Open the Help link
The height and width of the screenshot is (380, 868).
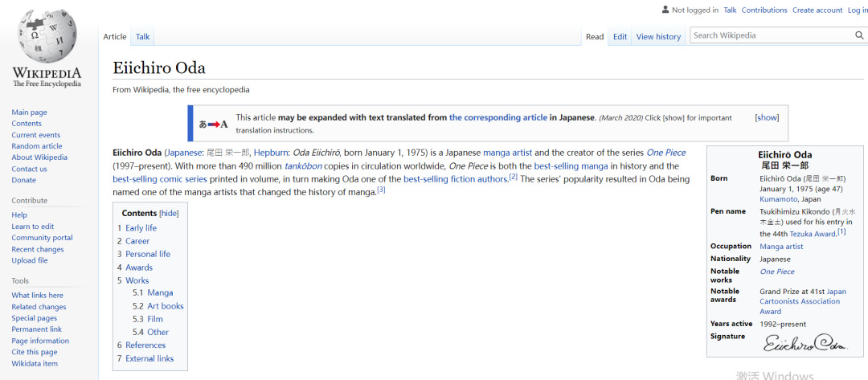19,215
